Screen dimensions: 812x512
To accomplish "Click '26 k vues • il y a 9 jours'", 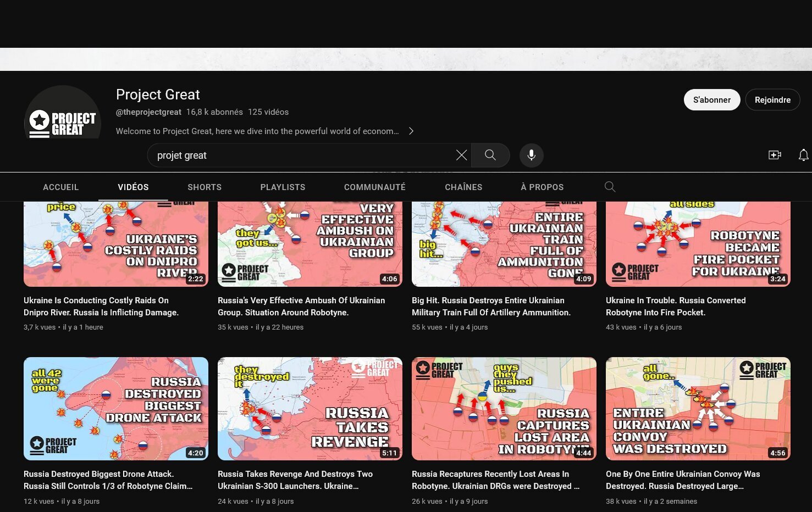I will [x=450, y=502].
